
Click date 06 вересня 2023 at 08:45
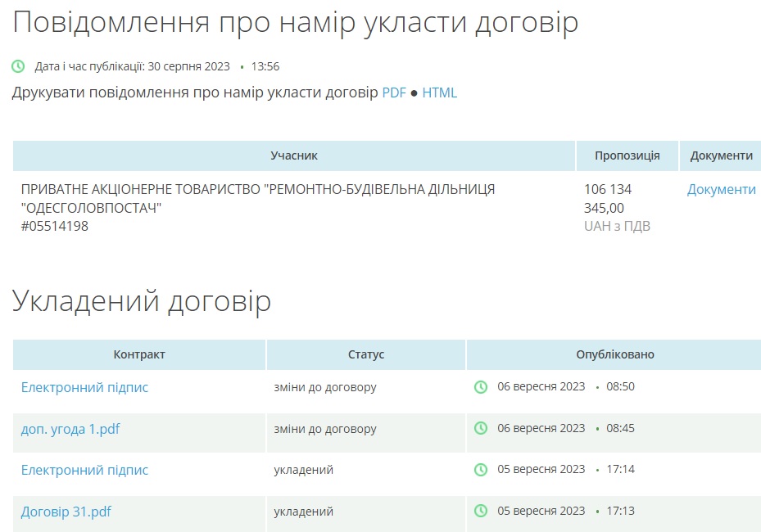(x=541, y=428)
